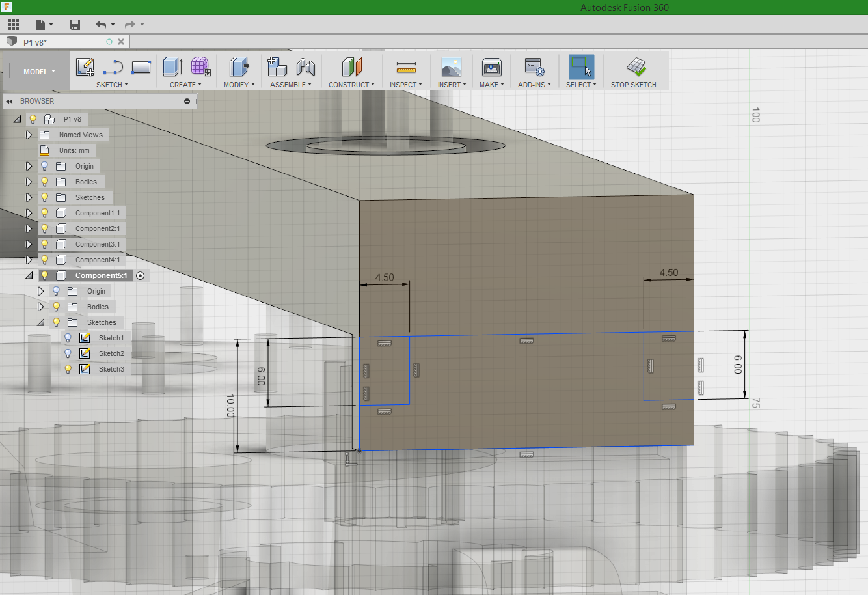Toggle visibility of top-level Bodies folder
The image size is (868, 595).
click(44, 182)
